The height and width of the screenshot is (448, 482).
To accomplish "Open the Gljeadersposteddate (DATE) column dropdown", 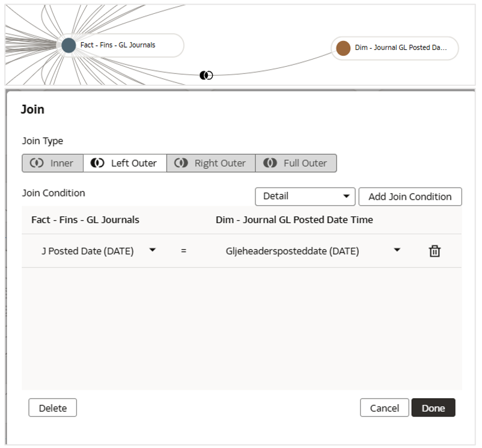I will (397, 250).
